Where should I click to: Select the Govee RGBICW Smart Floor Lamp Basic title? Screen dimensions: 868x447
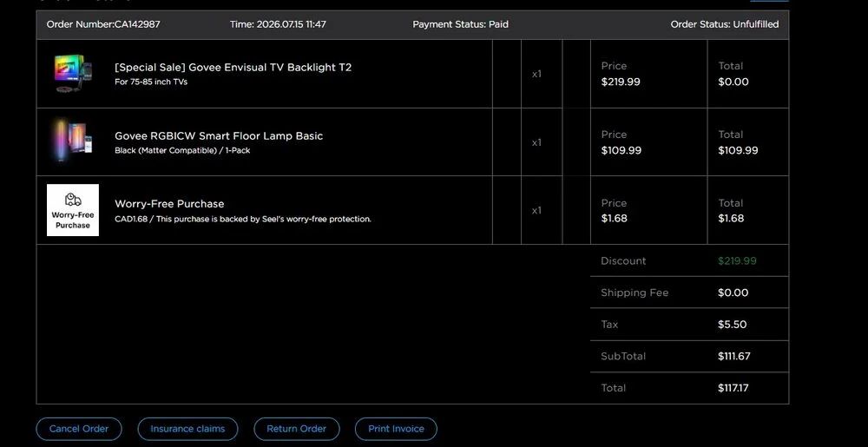click(x=219, y=136)
